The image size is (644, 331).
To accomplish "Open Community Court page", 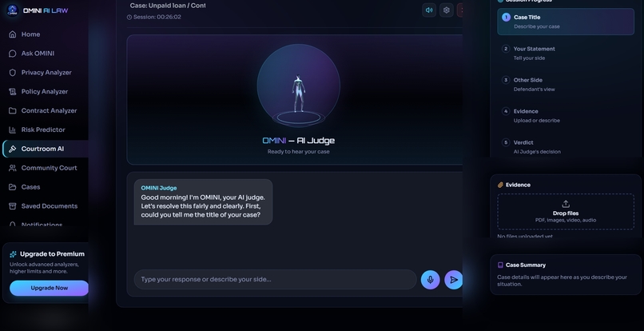I will click(x=46, y=168).
